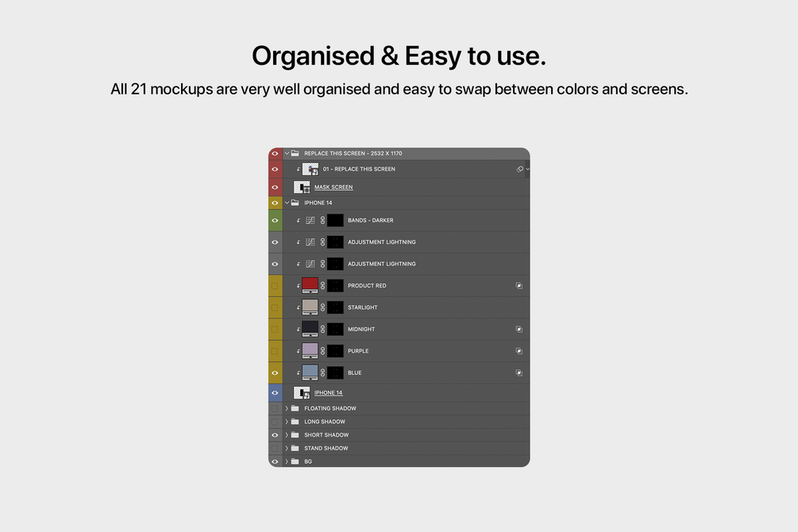Select the Short Shadow group name
This screenshot has width=798, height=532.
326,435
